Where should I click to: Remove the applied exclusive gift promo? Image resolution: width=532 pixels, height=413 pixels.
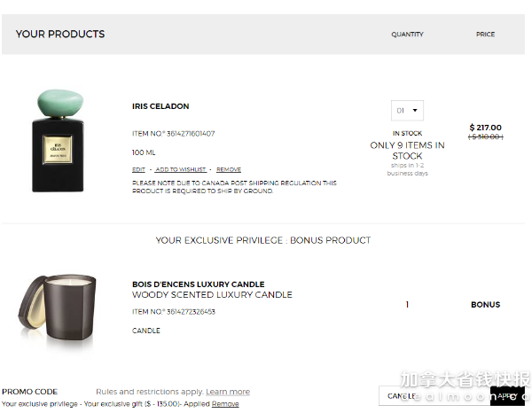tap(225, 404)
